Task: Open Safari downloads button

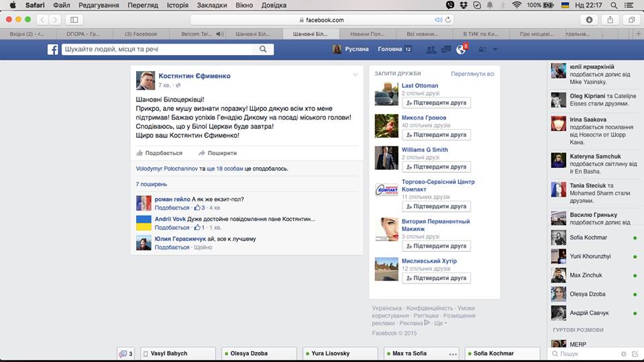Action: pos(589,19)
